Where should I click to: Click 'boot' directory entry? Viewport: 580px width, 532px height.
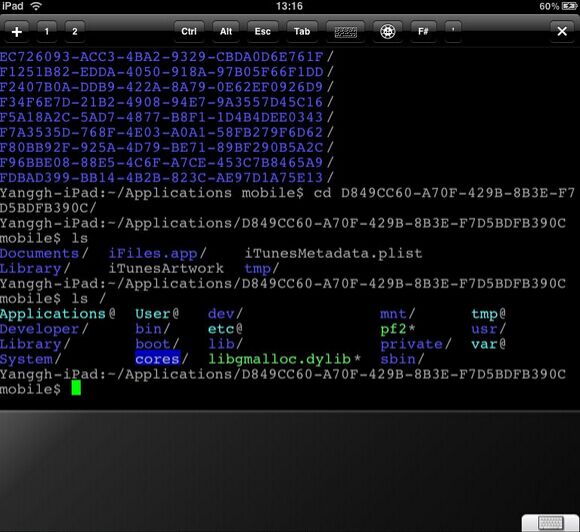pos(153,344)
